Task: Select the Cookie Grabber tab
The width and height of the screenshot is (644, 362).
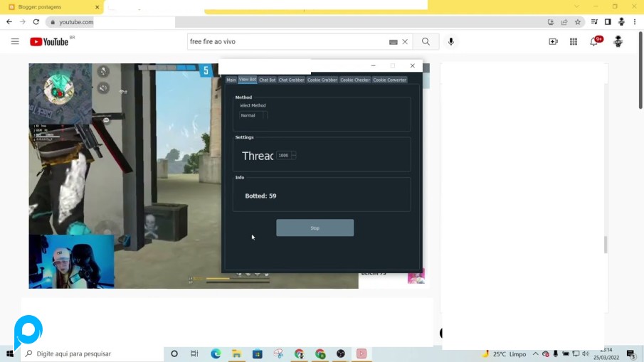Action: click(x=322, y=80)
